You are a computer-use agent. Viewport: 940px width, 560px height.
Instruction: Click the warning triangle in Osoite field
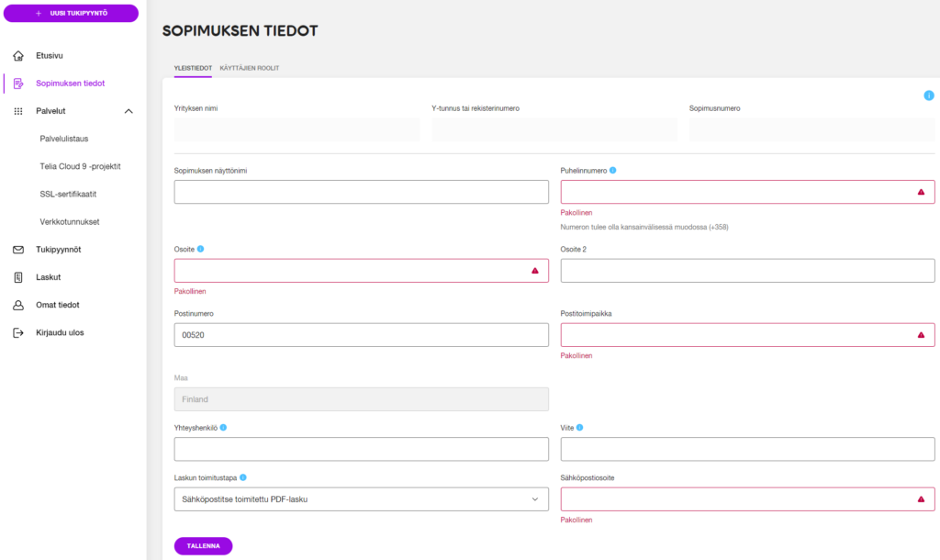click(x=535, y=271)
